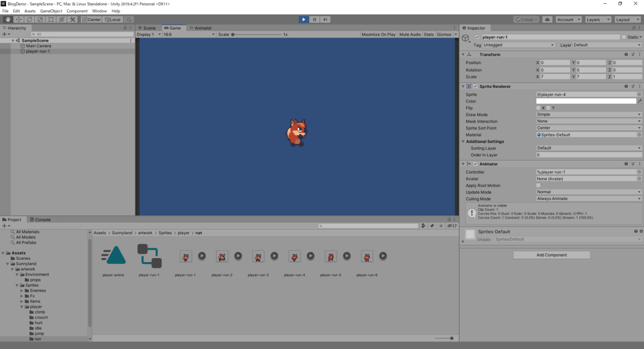
Task: Select the player-run-1 animator controller asset
Action: tap(150, 260)
